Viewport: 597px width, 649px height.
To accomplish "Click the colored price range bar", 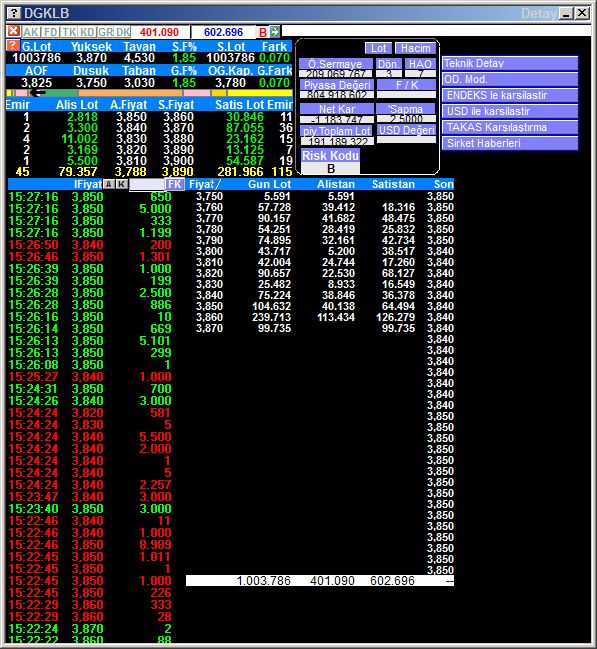I will pyautogui.click(x=149, y=93).
